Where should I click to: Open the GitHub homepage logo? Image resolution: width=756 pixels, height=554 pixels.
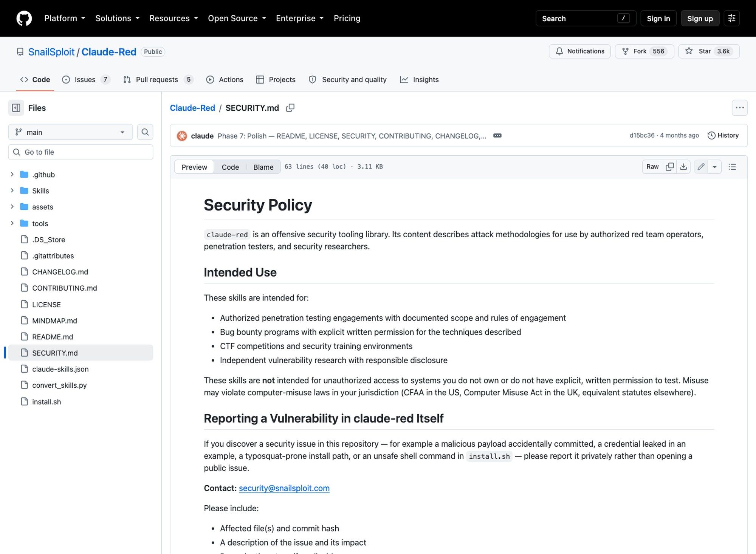click(24, 18)
